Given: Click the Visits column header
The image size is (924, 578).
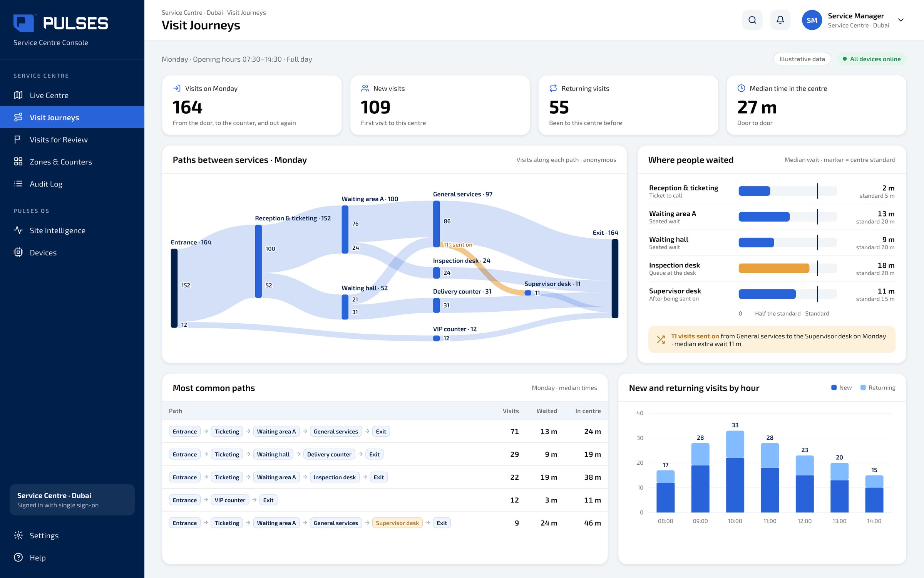Looking at the screenshot, I should pos(511,411).
